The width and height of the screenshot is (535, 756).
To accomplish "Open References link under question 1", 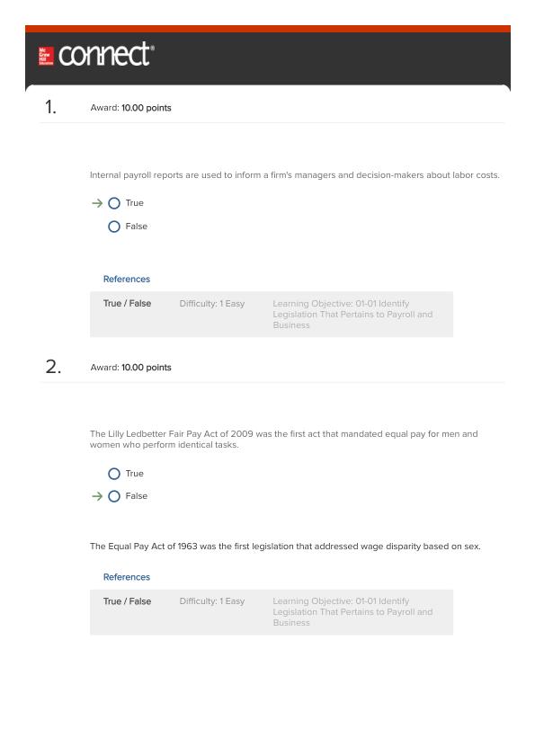I will [x=127, y=280].
